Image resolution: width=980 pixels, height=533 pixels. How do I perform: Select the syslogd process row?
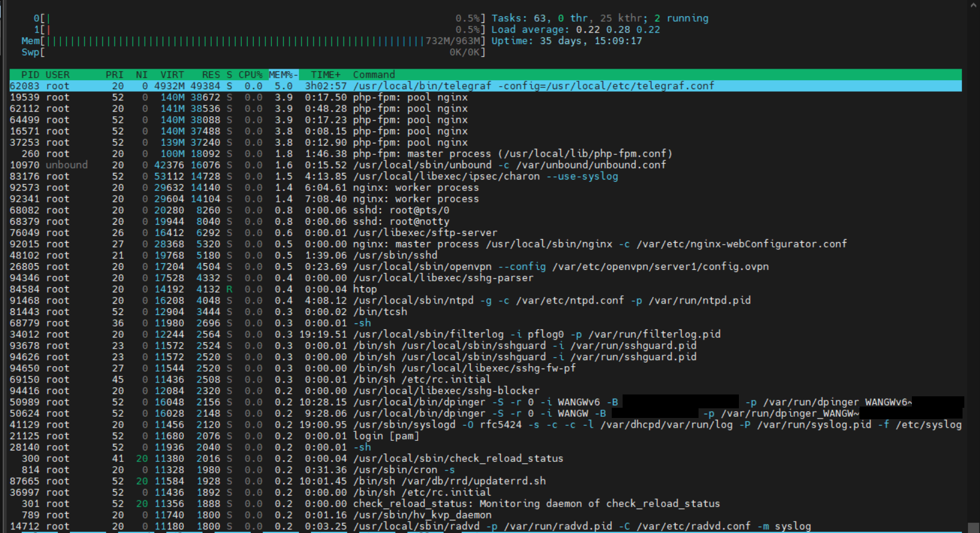tap(485, 425)
